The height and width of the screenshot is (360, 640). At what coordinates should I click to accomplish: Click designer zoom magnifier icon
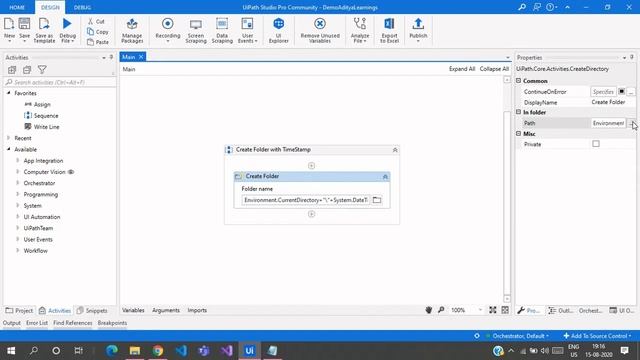(x=441, y=310)
